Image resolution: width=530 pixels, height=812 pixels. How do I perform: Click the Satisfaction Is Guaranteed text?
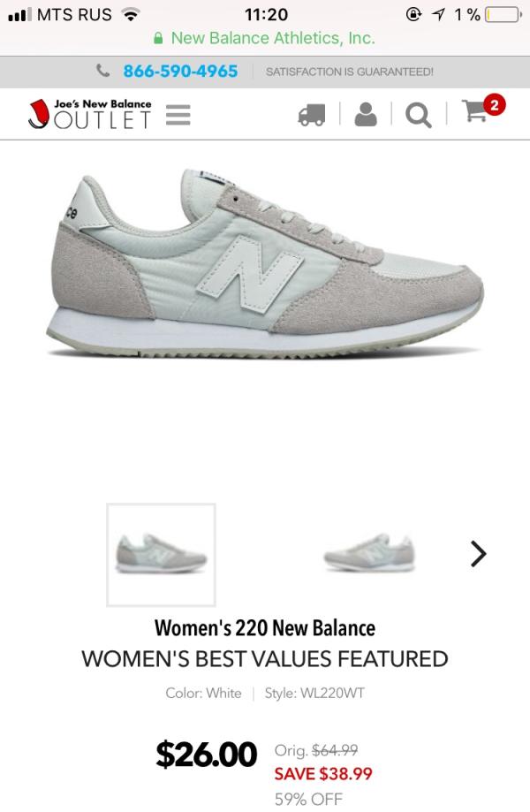pyautogui.click(x=350, y=72)
